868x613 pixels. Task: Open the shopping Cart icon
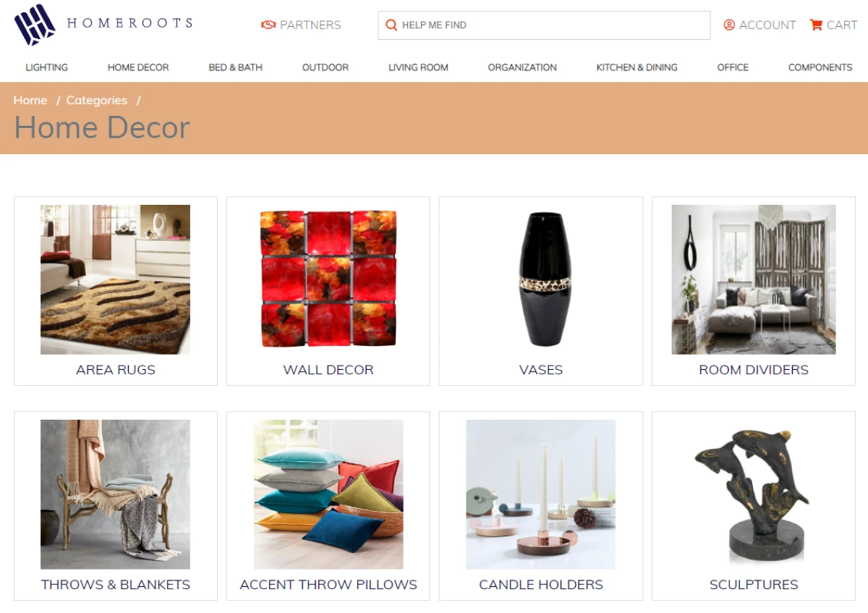pos(816,25)
